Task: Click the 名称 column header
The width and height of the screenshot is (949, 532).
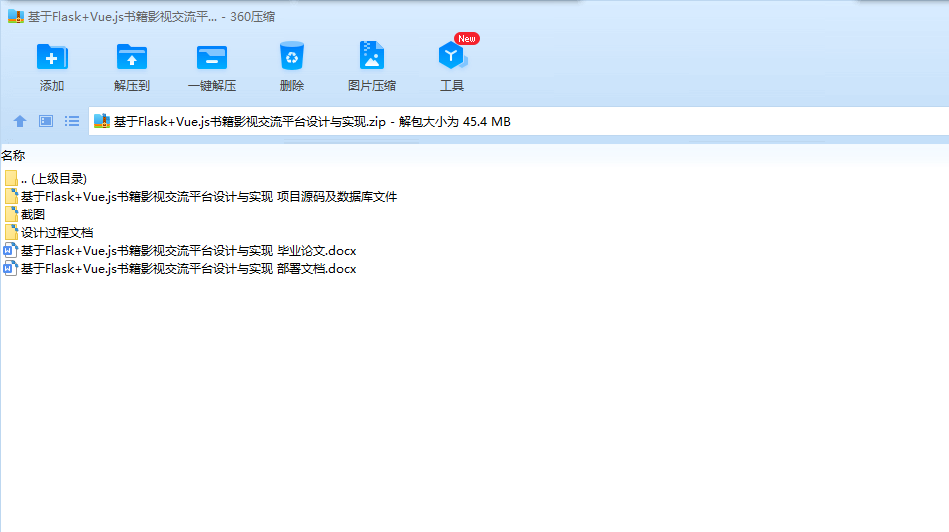Action: pos(13,156)
